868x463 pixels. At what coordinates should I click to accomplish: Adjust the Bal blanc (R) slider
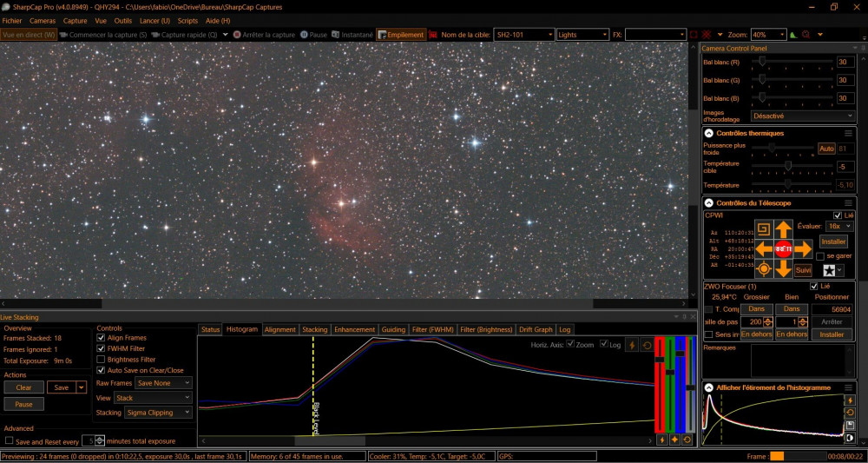click(x=792, y=62)
